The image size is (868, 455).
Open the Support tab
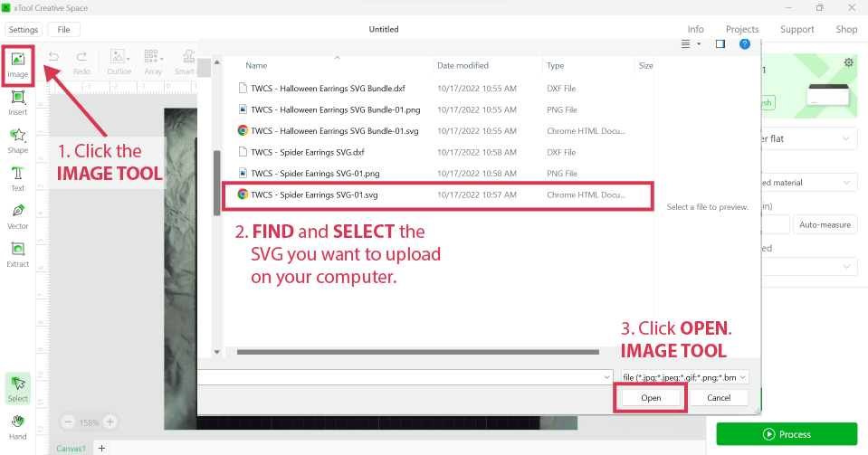point(797,29)
